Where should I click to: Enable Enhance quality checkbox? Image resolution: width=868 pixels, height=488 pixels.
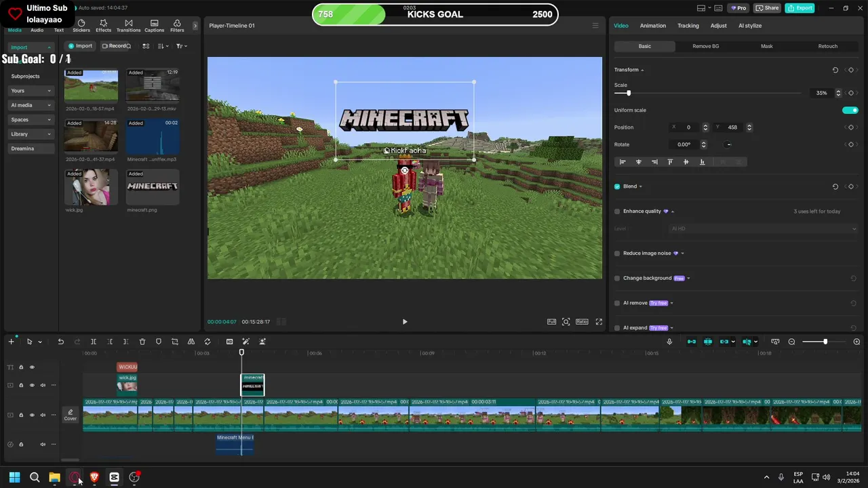point(617,211)
